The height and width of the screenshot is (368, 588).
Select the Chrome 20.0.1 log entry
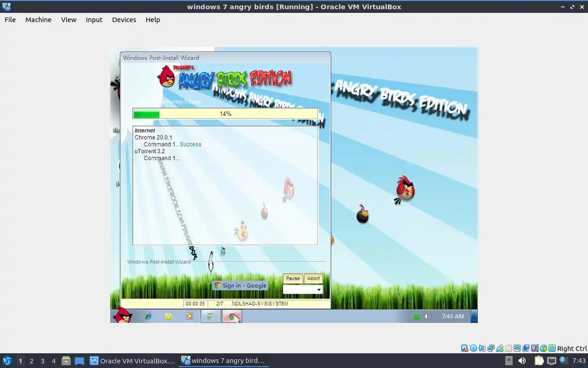[153, 138]
